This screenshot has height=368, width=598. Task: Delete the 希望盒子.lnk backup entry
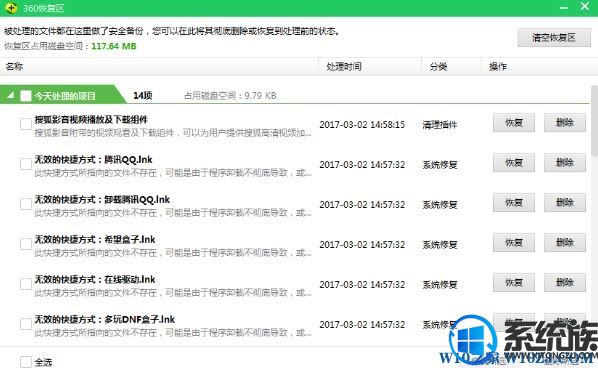565,243
